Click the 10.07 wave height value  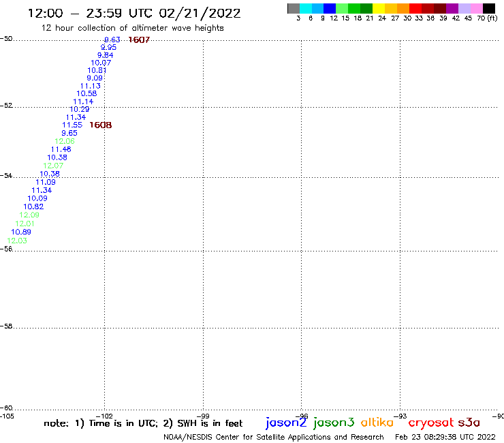(x=101, y=63)
